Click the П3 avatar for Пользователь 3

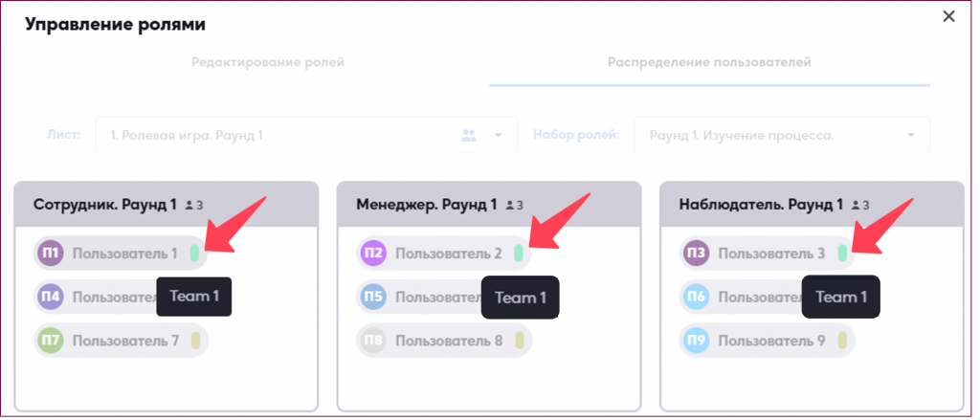[697, 254]
